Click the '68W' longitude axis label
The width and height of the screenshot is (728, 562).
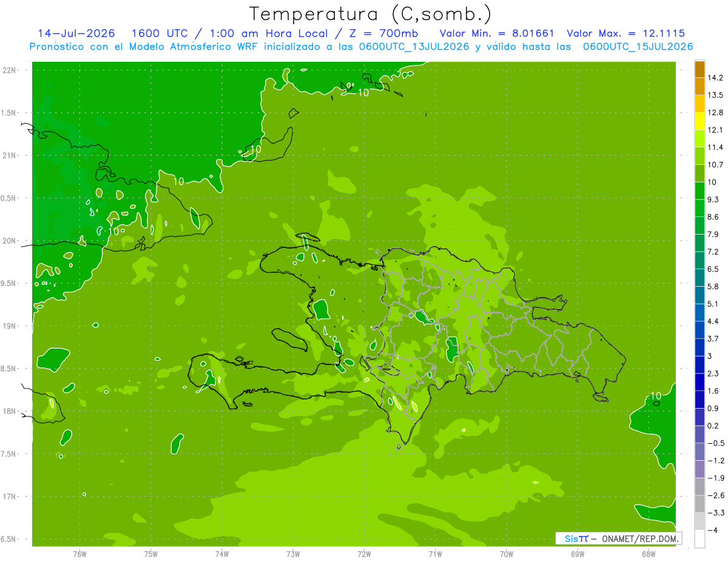point(649,554)
